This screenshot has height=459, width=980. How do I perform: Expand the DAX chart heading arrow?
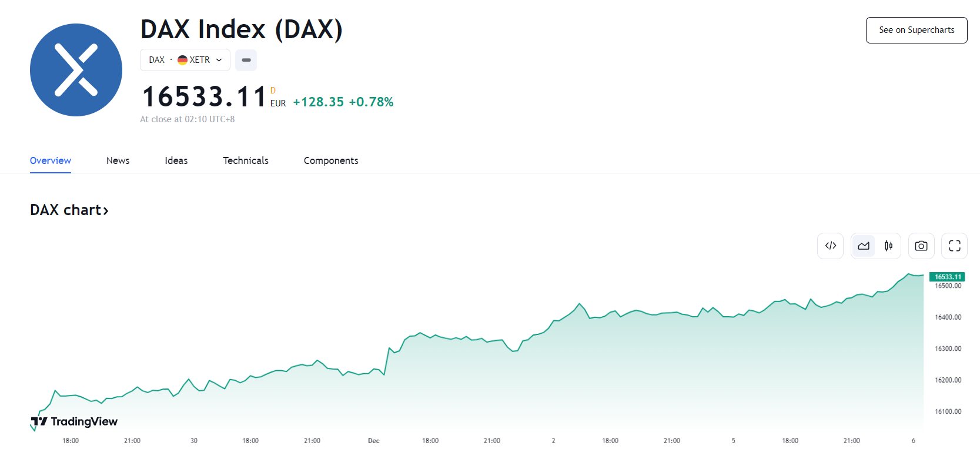coord(106,210)
